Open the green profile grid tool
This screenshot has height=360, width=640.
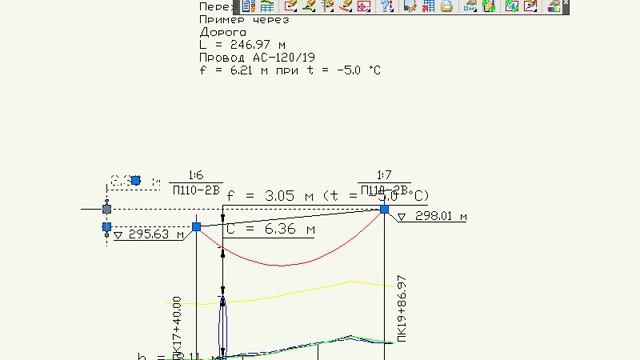pyautogui.click(x=267, y=6)
